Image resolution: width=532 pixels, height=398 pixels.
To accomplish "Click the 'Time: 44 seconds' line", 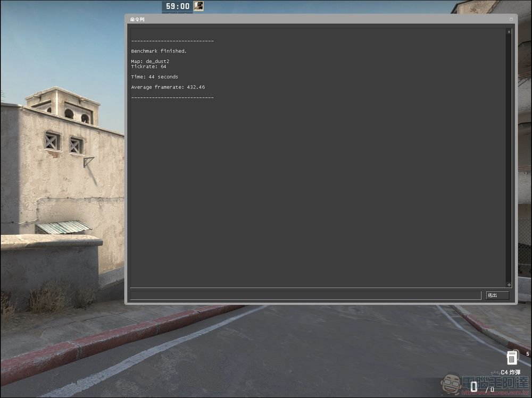I will [x=154, y=77].
